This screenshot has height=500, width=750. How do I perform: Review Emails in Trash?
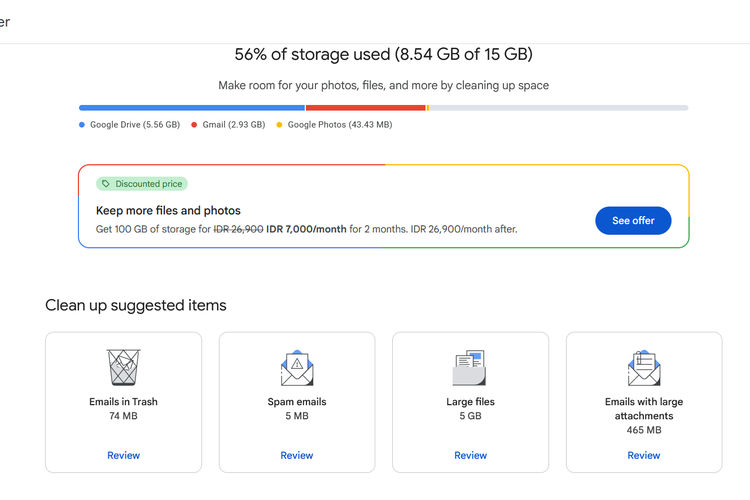(x=123, y=455)
